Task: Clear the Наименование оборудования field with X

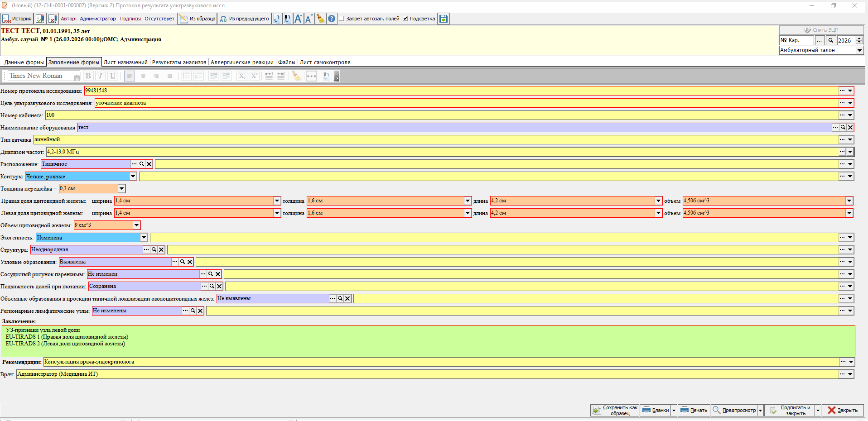Action: point(850,127)
